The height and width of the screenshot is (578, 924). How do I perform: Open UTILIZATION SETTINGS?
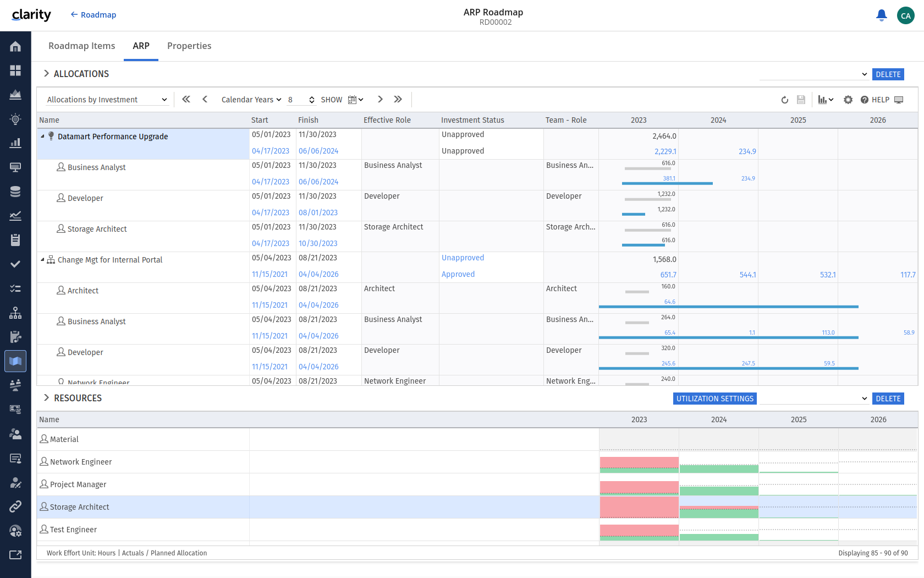pyautogui.click(x=715, y=399)
